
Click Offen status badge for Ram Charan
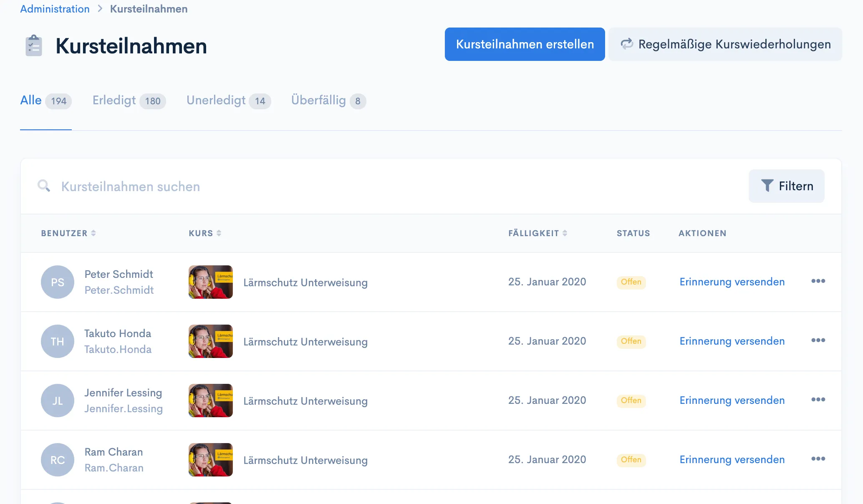click(631, 460)
